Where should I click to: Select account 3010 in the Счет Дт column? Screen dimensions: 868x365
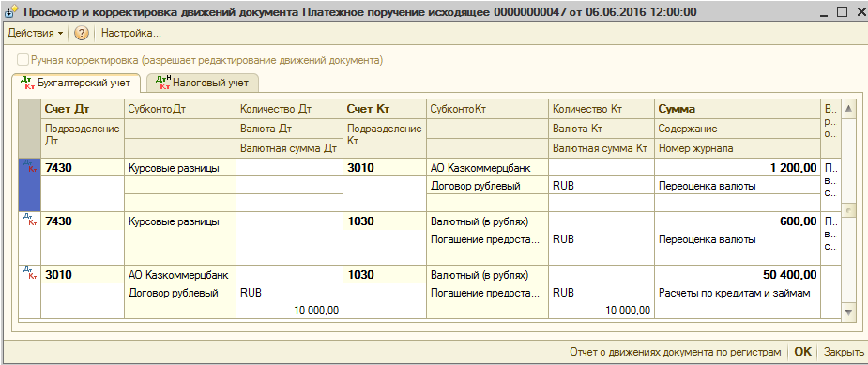pyautogui.click(x=82, y=274)
